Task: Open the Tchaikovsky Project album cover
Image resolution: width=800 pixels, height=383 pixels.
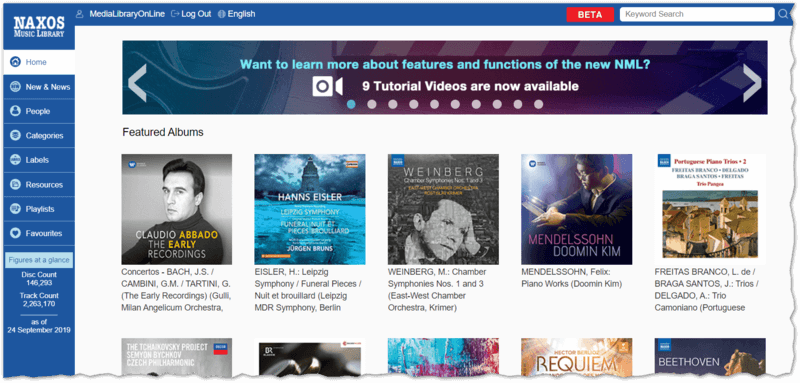Action: tap(177, 357)
